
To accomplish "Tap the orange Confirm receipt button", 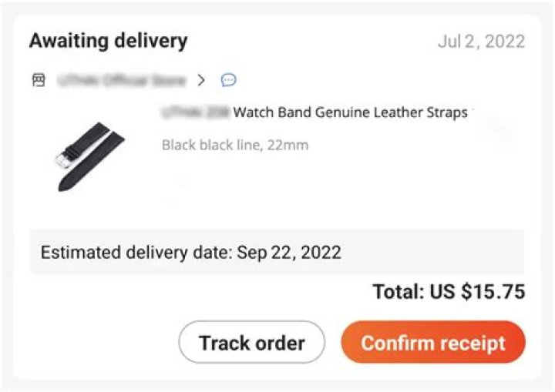I will (433, 342).
